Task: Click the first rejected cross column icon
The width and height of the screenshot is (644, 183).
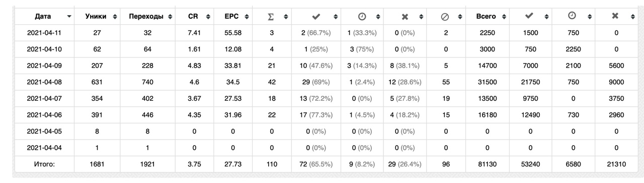Action: (x=405, y=17)
